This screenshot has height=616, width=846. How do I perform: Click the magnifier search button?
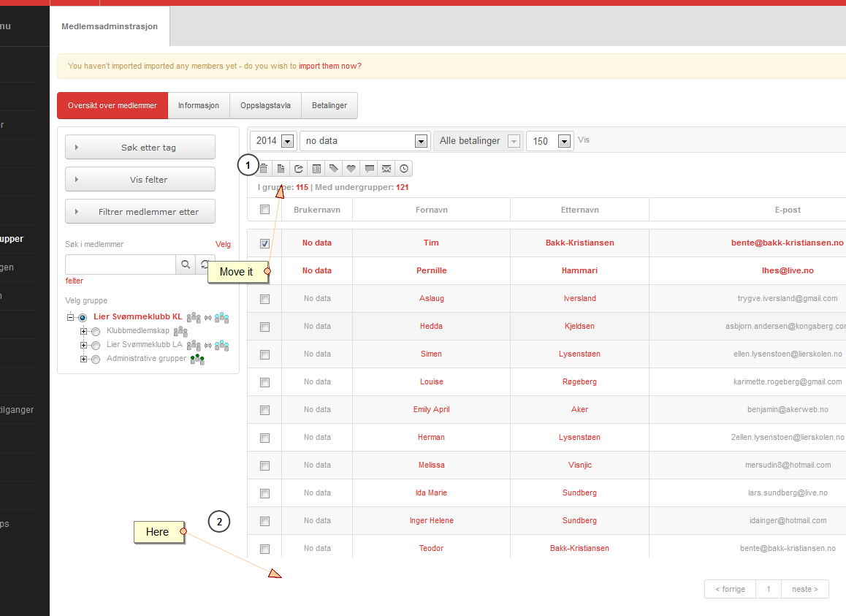[186, 265]
